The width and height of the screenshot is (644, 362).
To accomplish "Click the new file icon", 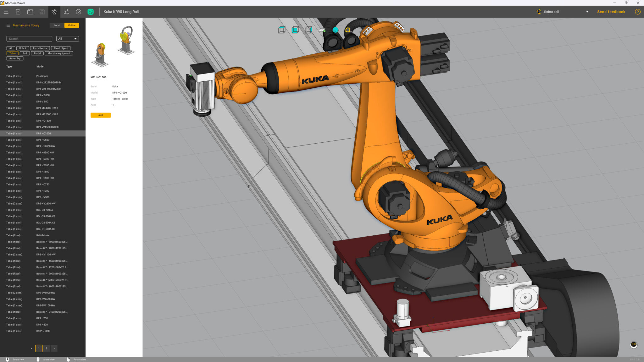I will tap(18, 12).
